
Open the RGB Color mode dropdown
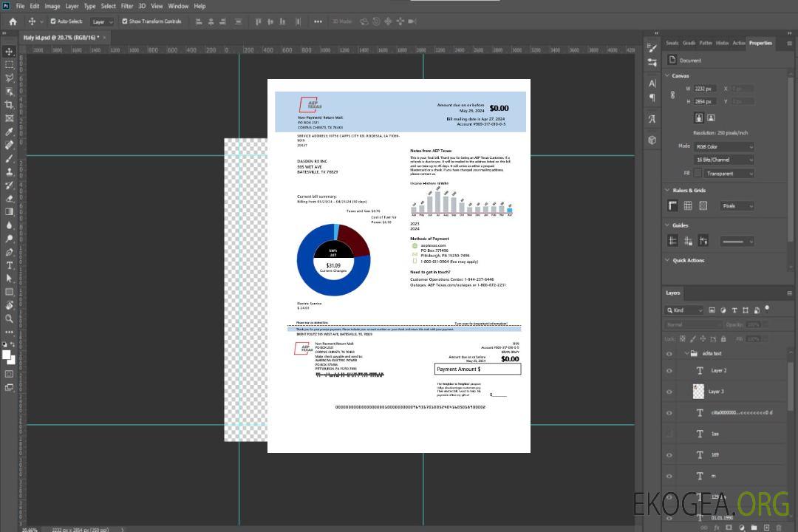pyautogui.click(x=724, y=146)
